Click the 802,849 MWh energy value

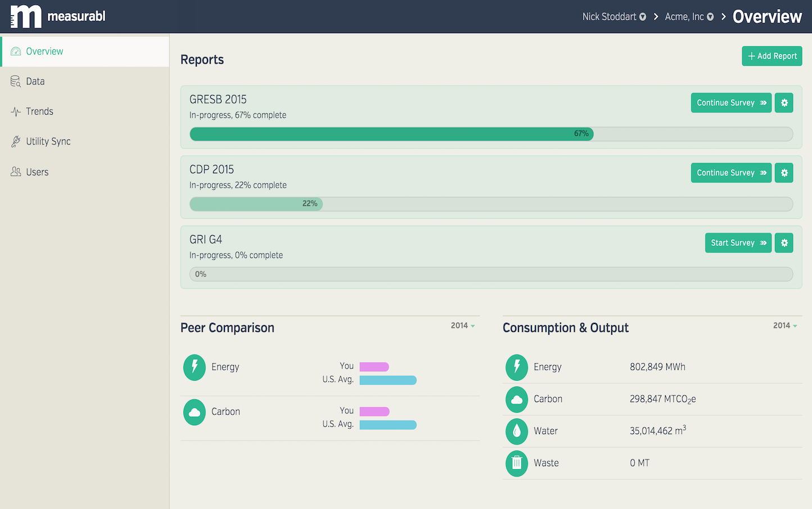click(657, 367)
